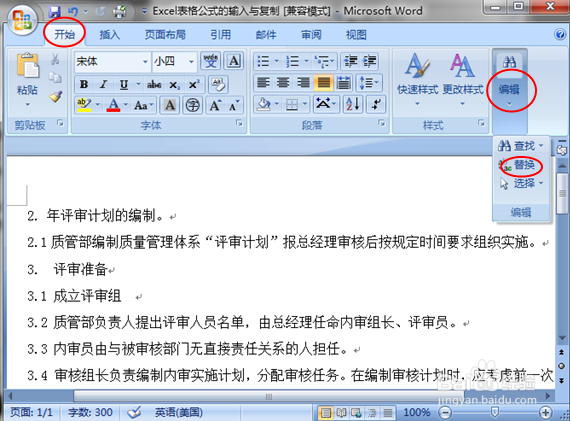Switch to the Insert (插入) tab
The height and width of the screenshot is (421, 570).
(109, 35)
